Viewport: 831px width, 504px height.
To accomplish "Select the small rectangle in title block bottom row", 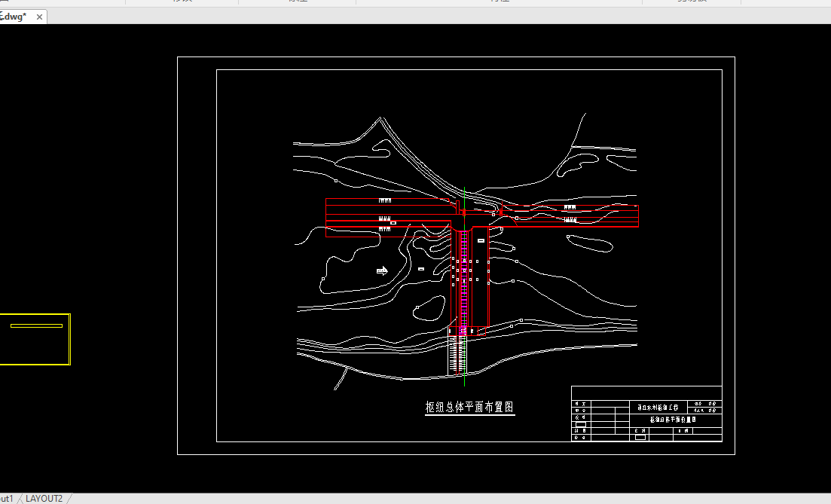I will tap(640, 437).
